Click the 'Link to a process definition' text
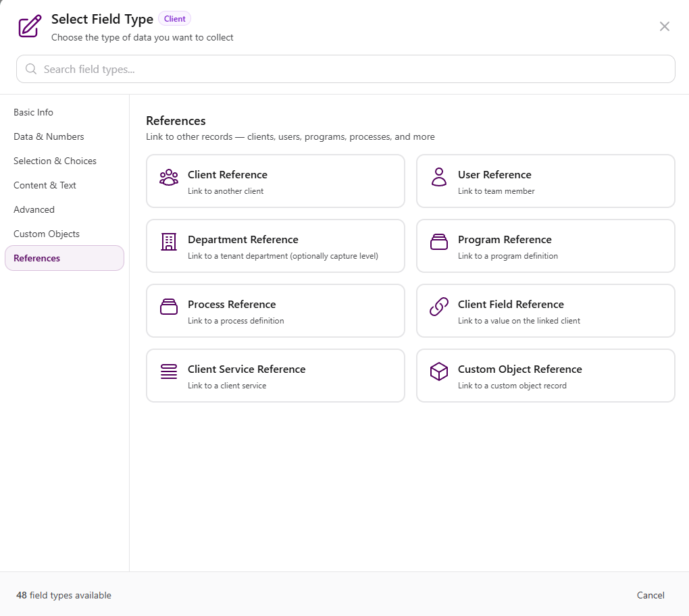 coord(236,321)
